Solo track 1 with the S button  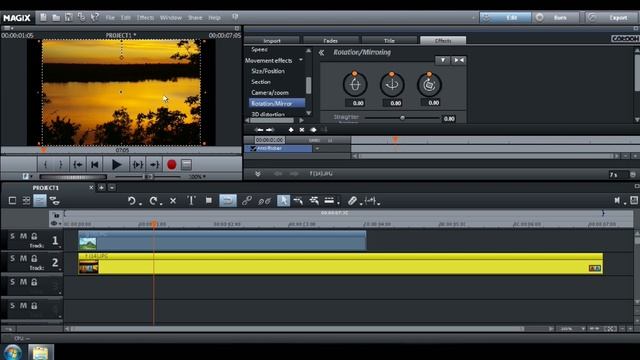tap(12, 236)
